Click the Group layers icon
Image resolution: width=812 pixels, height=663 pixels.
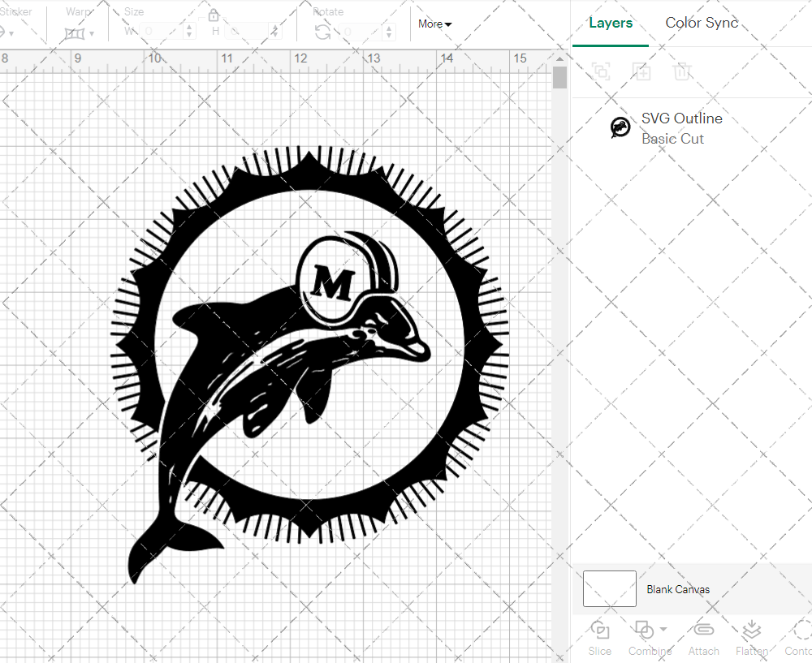point(601,71)
